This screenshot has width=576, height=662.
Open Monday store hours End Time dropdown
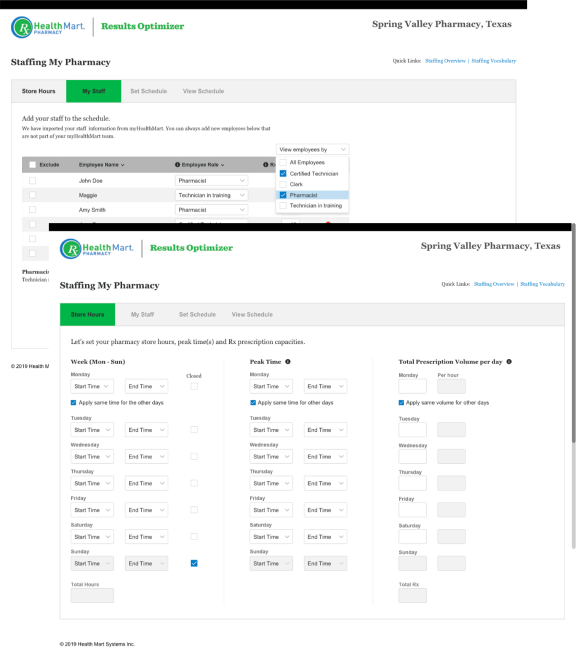[146, 386]
